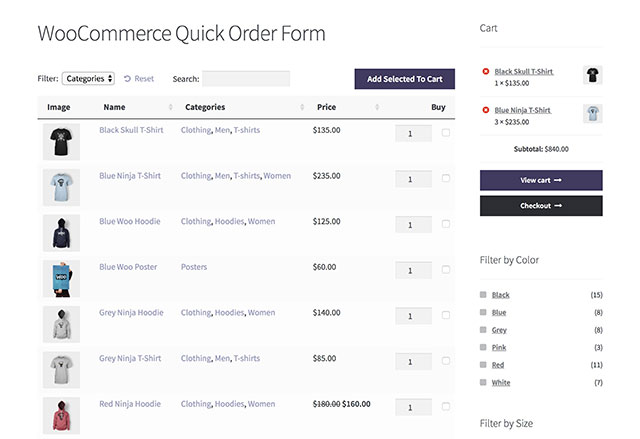Image resolution: width=640 pixels, height=439 pixels.
Task: Tick Buy checkbox for Black Skull T-Shirt
Action: [446, 133]
